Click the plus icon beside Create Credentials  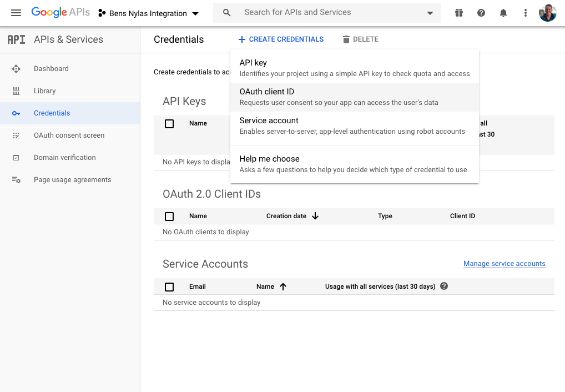[x=242, y=39]
